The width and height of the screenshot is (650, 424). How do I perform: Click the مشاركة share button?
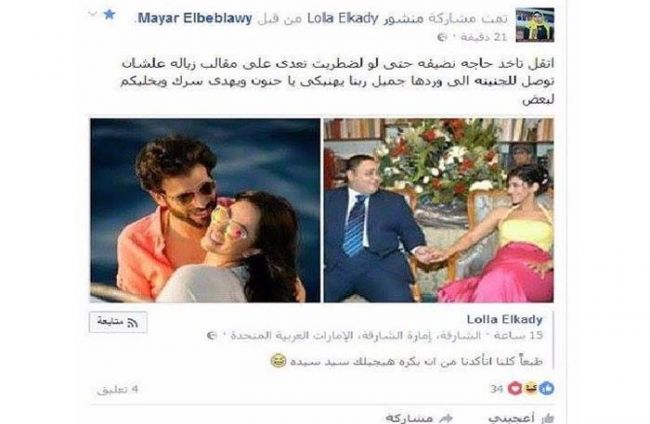click(419, 418)
